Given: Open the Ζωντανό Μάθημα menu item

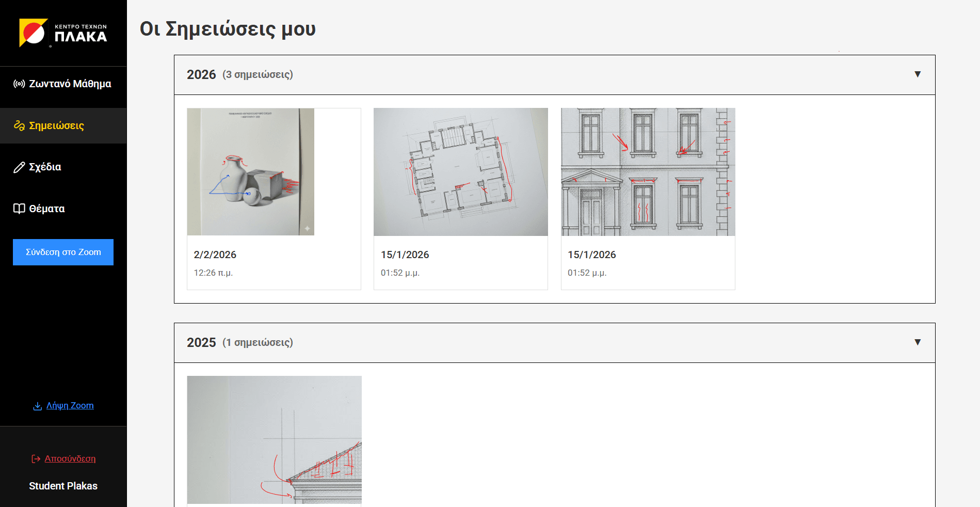Looking at the screenshot, I should [x=70, y=84].
